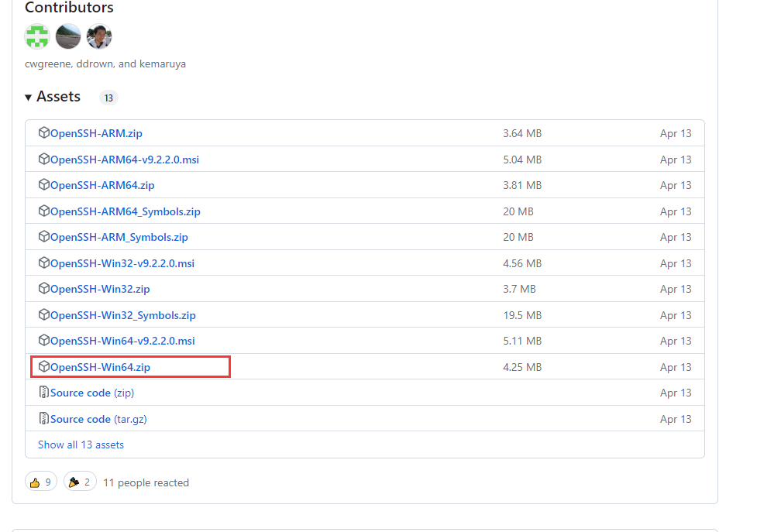Click the package icon beside OpenSSH-Win64-v9.2.2.0.msi
The image size is (781, 532).
(44, 340)
